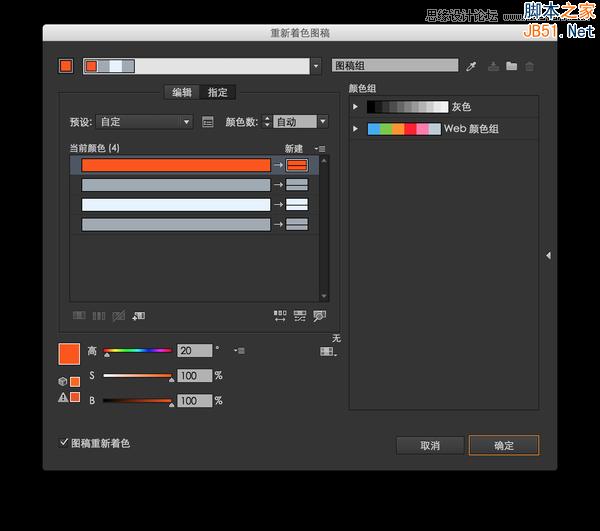Open the panel menu next to 新建
This screenshot has width=600, height=531.
point(320,149)
